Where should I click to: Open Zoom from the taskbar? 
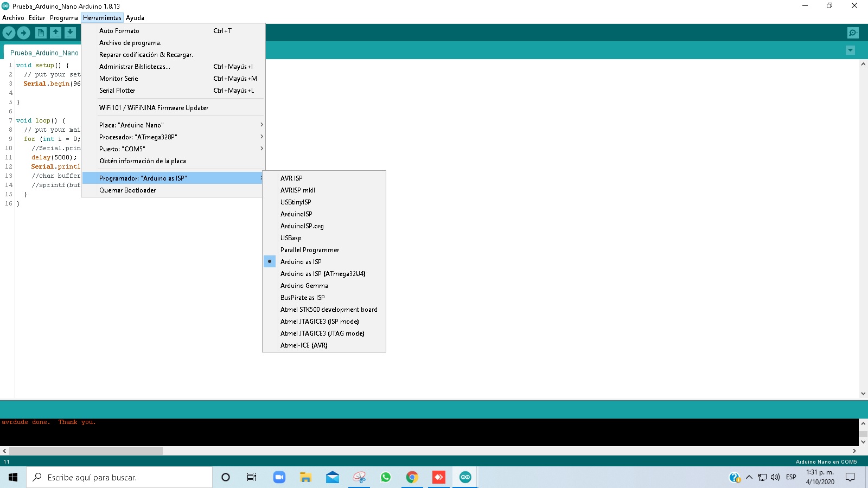coord(279,477)
